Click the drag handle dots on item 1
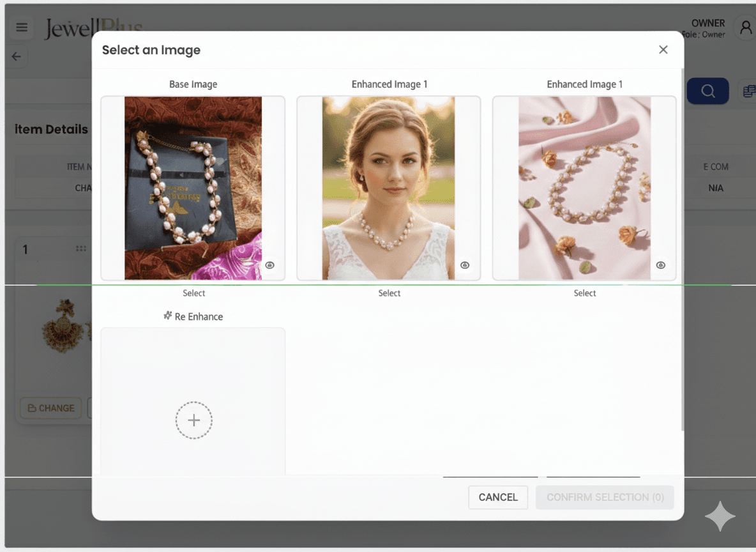Viewport: 756px width, 552px height. 80,249
